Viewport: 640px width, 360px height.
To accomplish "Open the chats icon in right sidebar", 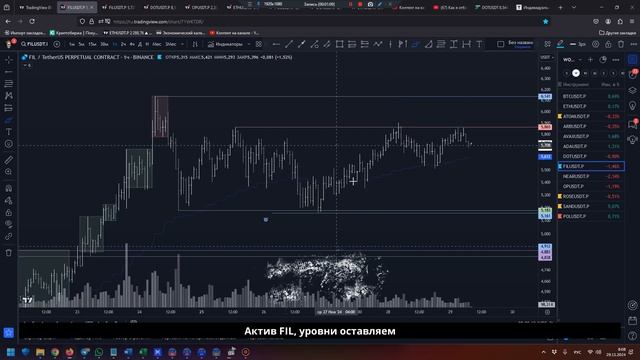I will (x=632, y=124).
